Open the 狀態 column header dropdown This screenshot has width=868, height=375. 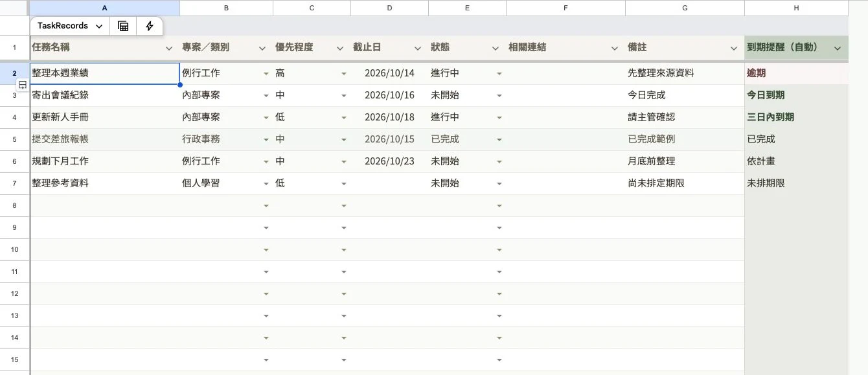click(x=496, y=48)
